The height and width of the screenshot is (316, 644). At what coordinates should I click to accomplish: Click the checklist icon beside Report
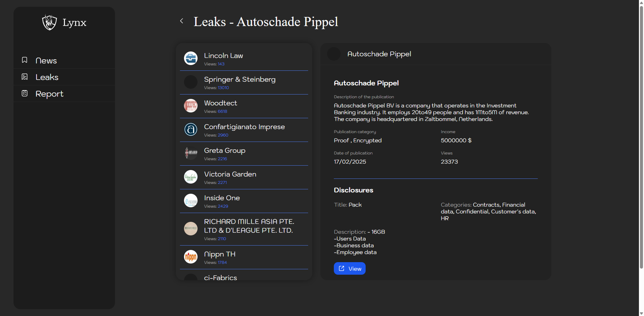click(25, 93)
